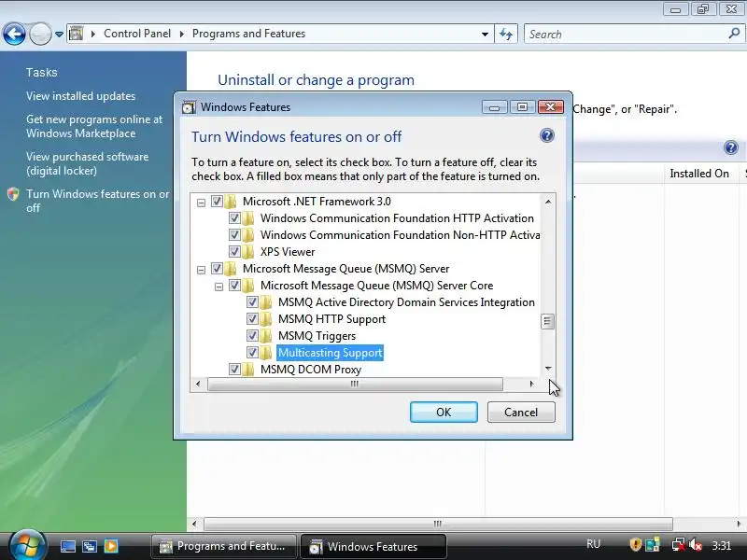Open the recent pages dropdown arrow
This screenshot has width=747, height=560.
pos(59,35)
